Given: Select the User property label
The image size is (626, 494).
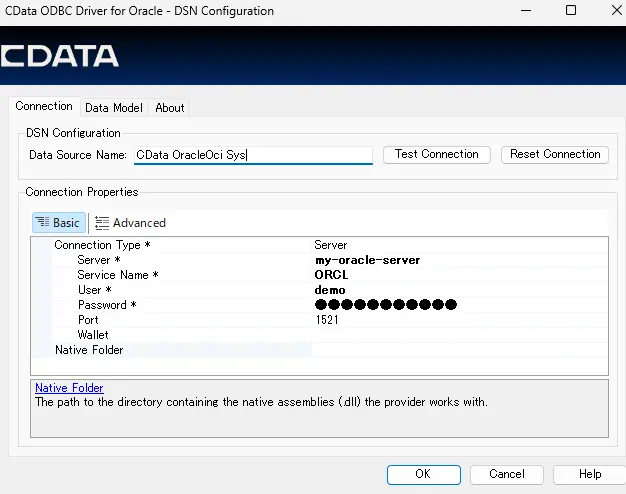Looking at the screenshot, I should (x=94, y=290).
